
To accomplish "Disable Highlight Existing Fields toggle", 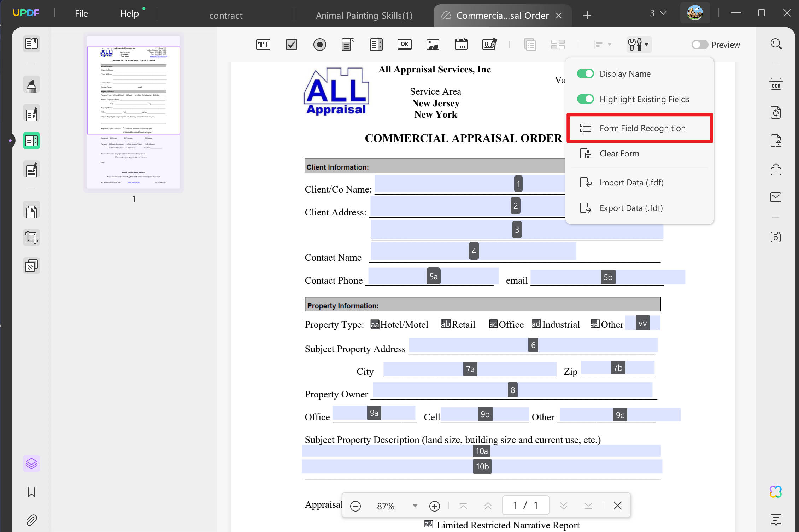I will pos(585,99).
